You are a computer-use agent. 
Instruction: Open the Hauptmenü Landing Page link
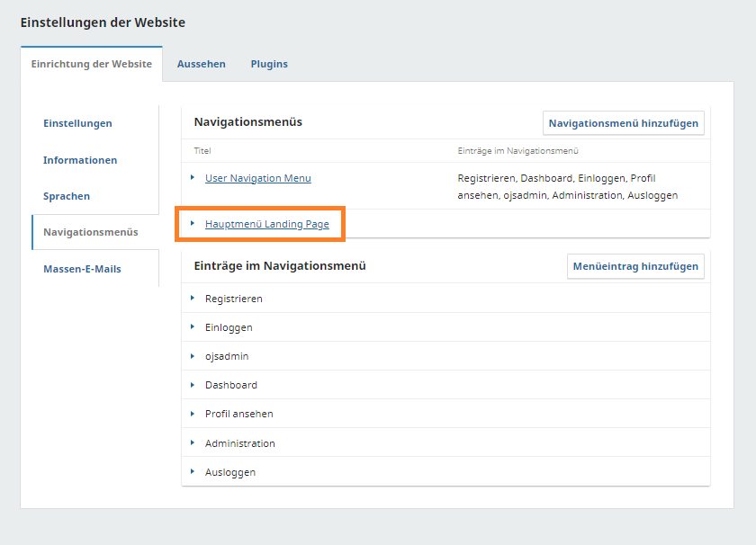(266, 224)
